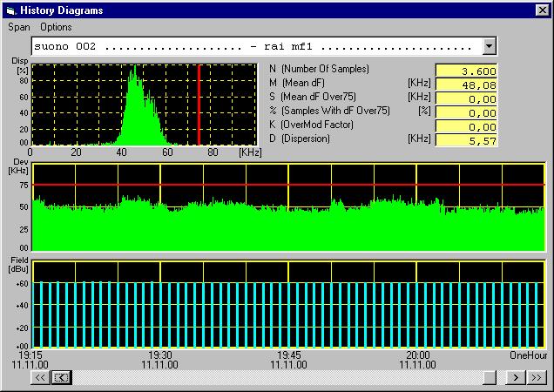
Task: Click the time scrollbar thumb
Action: (490, 377)
